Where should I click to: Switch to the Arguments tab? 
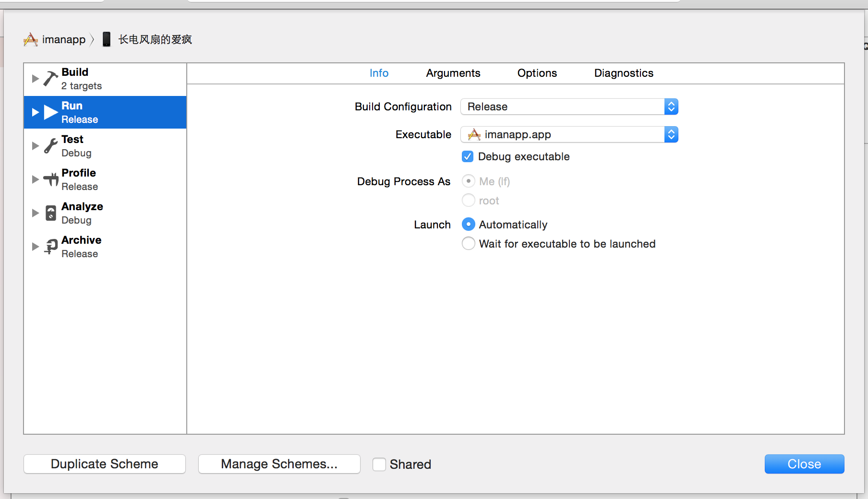(x=453, y=73)
